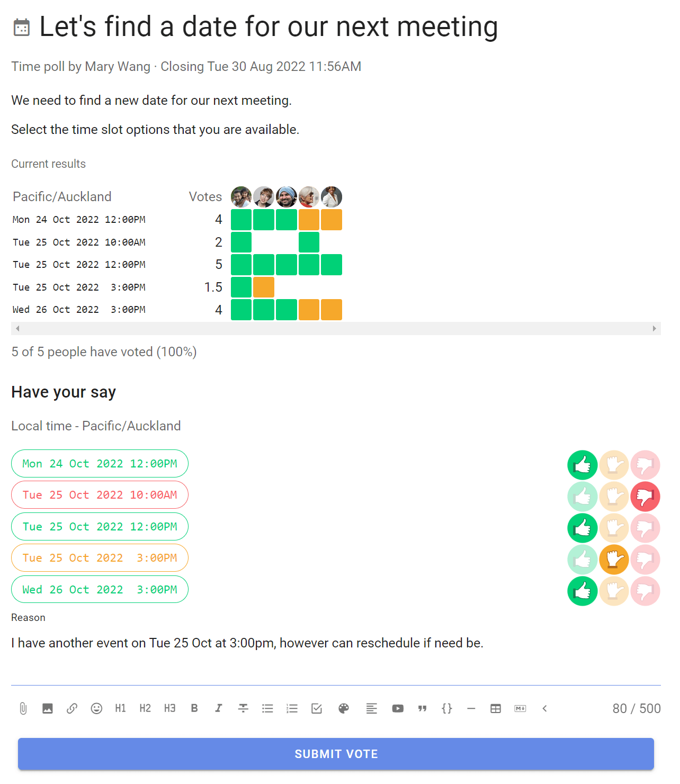Vote thumbs up for Tue 25 Oct 10:00AM

click(x=583, y=497)
